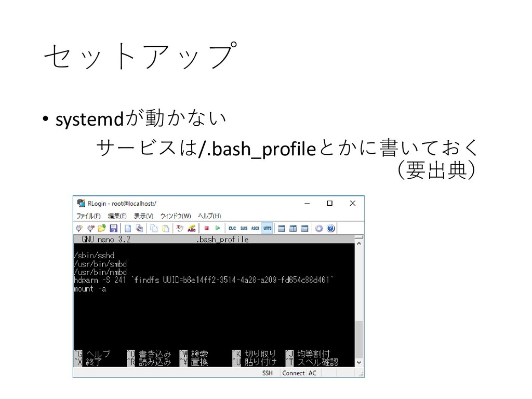Select ASCII encoding in toolbar
This screenshot has height=399, width=532.
[255, 229]
